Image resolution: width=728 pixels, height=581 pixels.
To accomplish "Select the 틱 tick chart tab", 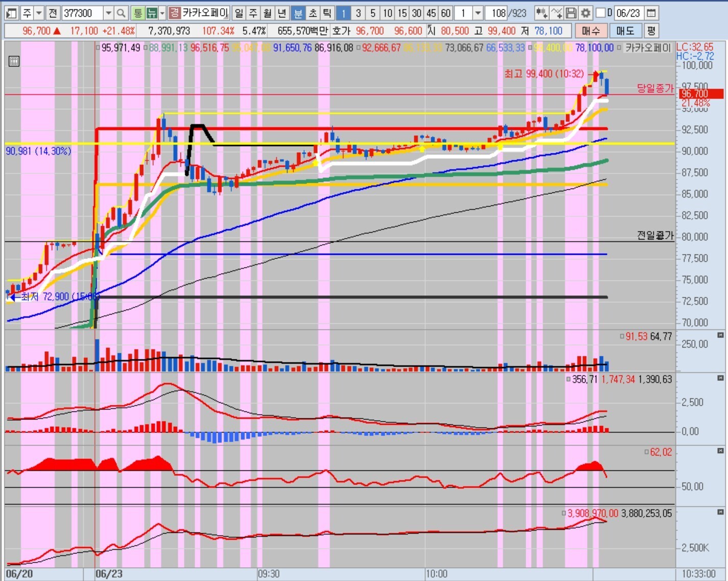I will pos(327,13).
